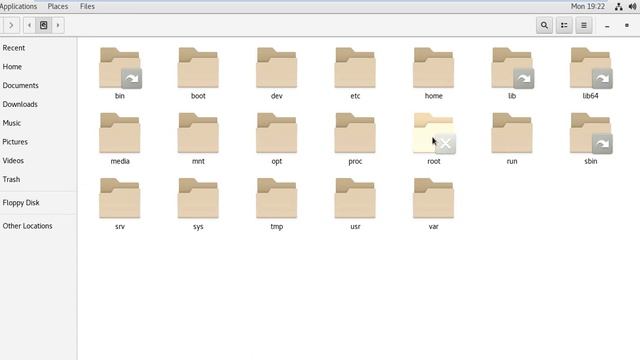Go forward with the chevron button
The image size is (640, 360).
(11, 25)
